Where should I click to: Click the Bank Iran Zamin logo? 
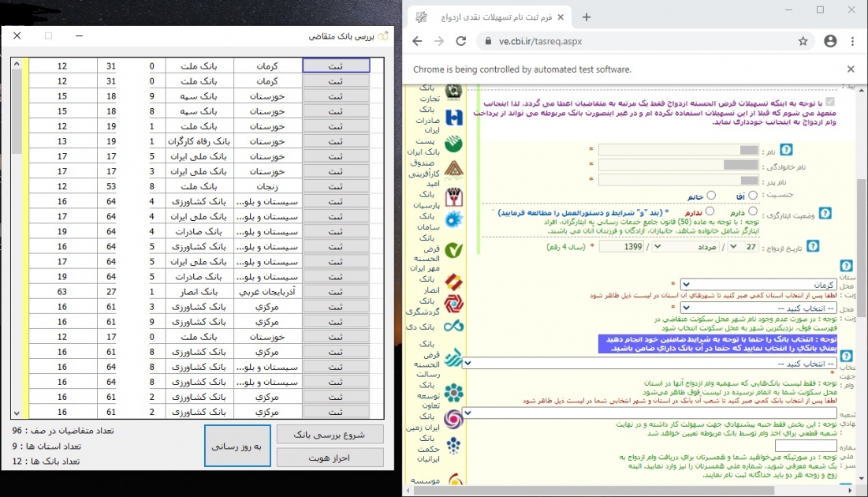[453, 419]
